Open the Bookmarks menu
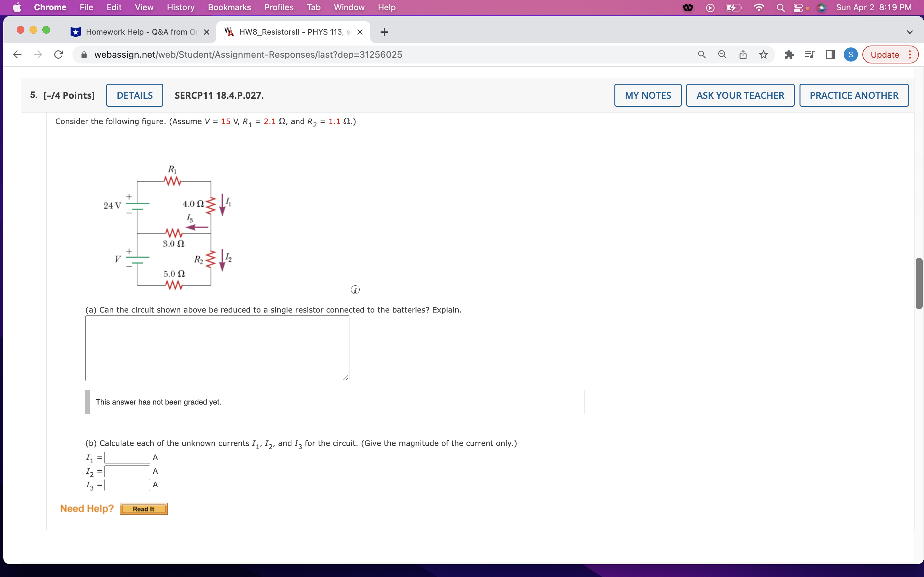This screenshot has width=924, height=577. [x=229, y=7]
